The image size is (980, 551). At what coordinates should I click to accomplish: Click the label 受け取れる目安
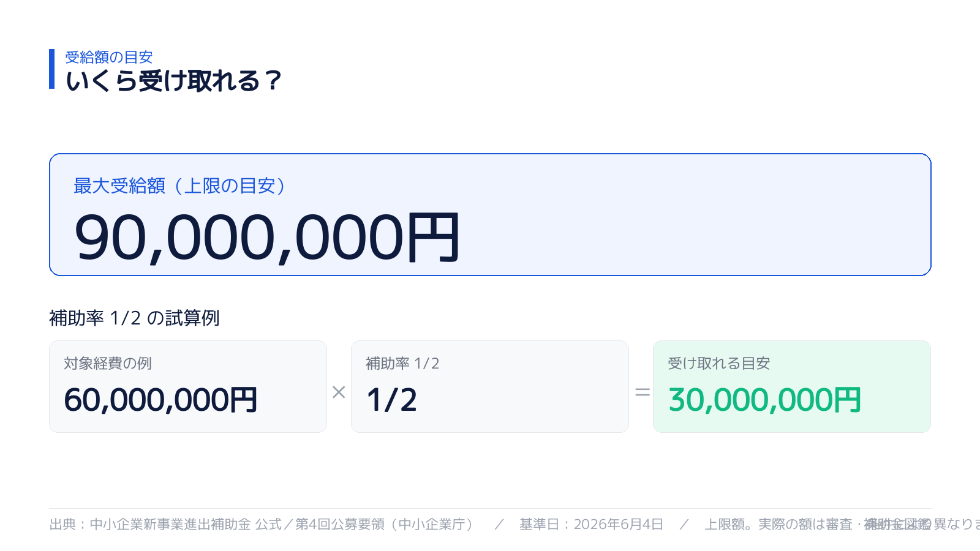[x=719, y=363]
